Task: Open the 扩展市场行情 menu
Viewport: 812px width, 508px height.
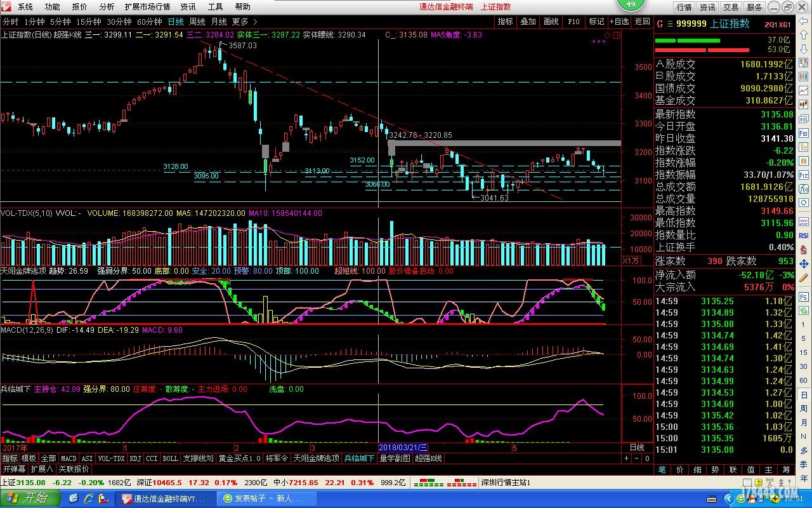Action: (147, 7)
